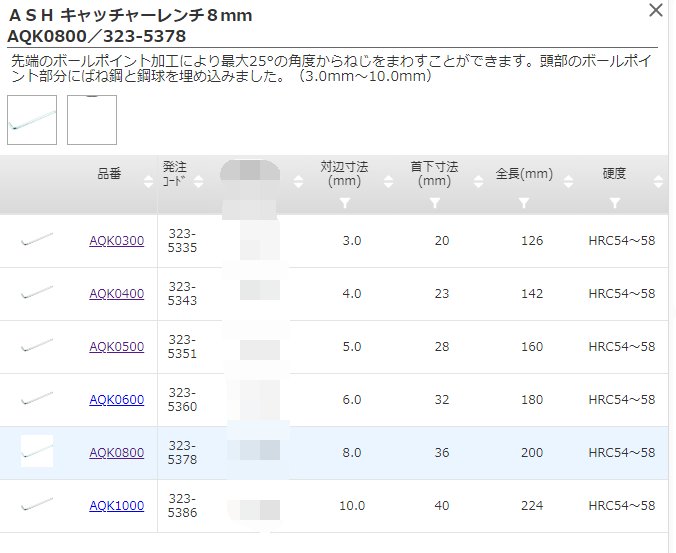The width and height of the screenshot is (676, 553).
Task: Open filter icon under 首下寸法 column
Action: click(x=434, y=203)
